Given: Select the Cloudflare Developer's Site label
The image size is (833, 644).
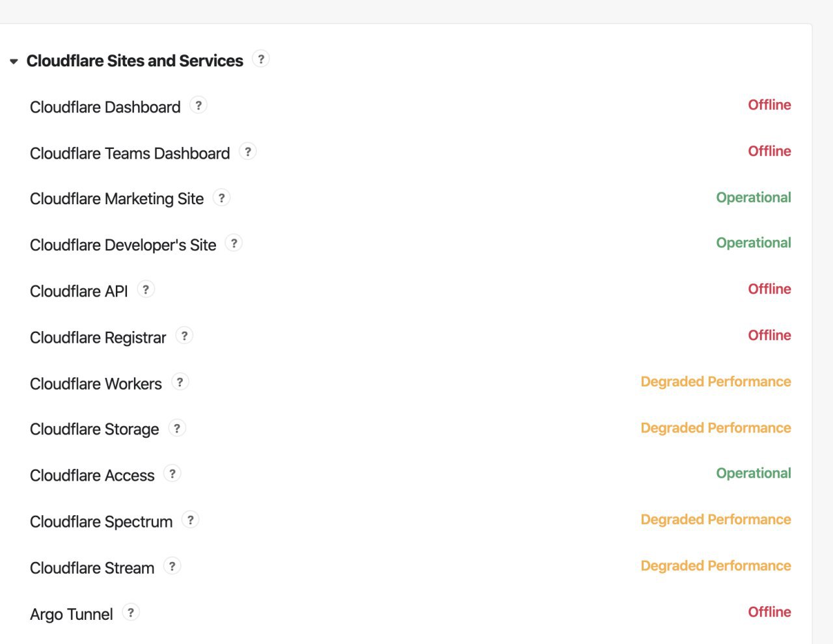Looking at the screenshot, I should point(123,245).
